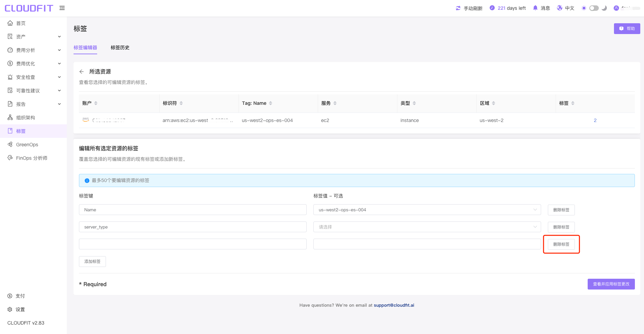Click the empty third tag key field

point(193,244)
